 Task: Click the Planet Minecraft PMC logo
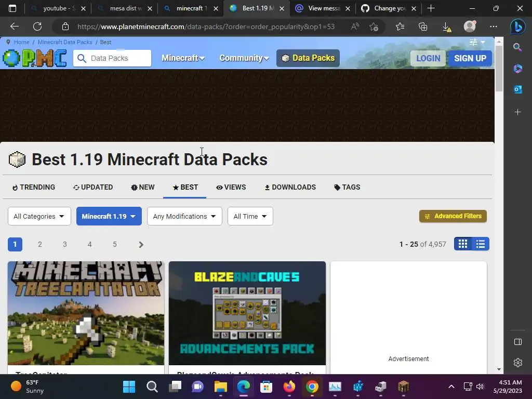(x=35, y=58)
